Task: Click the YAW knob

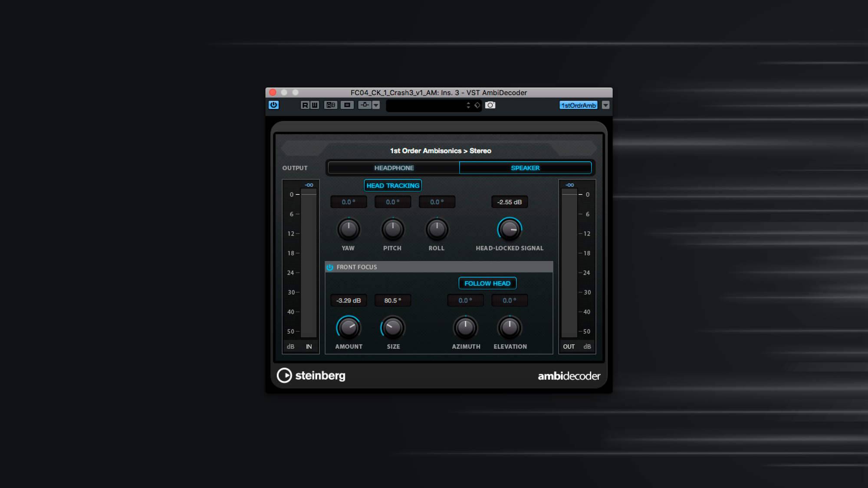Action: tap(349, 229)
